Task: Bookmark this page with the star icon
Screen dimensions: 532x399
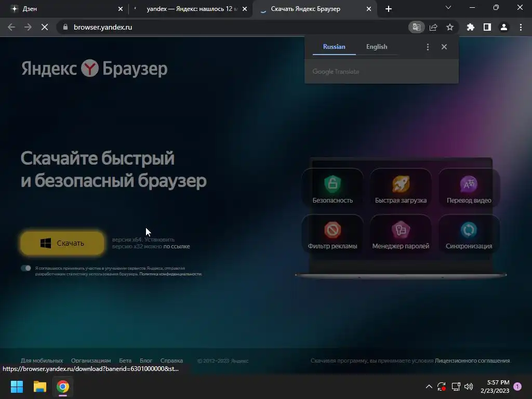Action: (450, 27)
